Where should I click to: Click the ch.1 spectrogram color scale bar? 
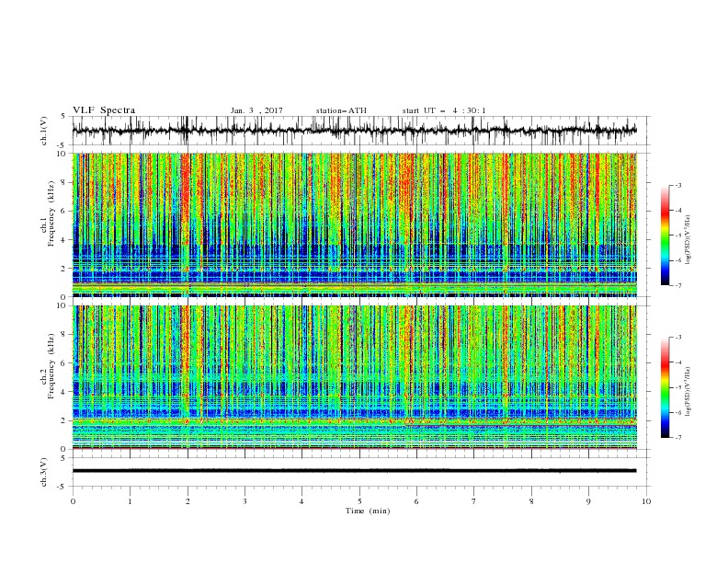click(x=665, y=236)
